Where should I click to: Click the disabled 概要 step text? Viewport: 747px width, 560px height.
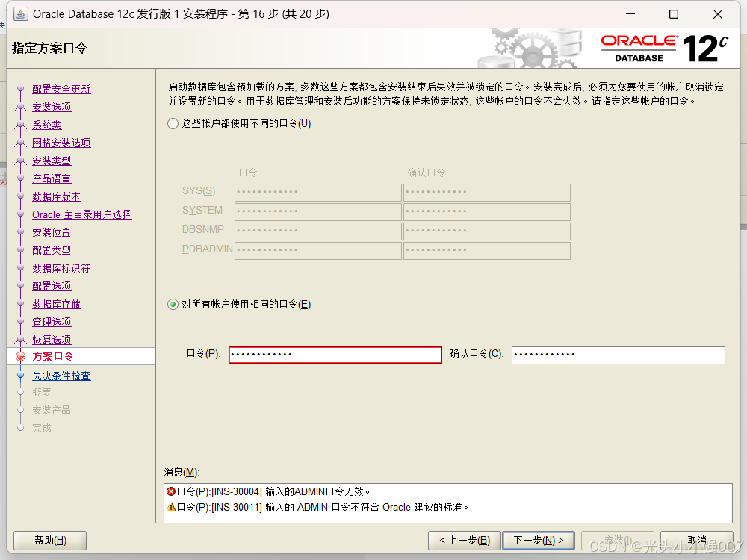pyautogui.click(x=41, y=393)
